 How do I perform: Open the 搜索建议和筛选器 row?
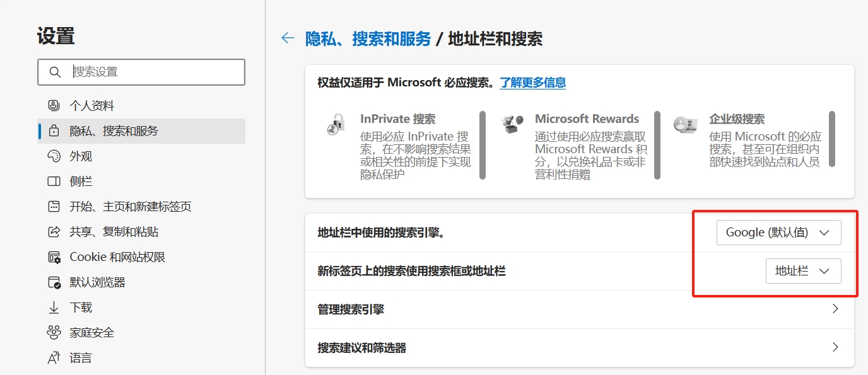579,347
